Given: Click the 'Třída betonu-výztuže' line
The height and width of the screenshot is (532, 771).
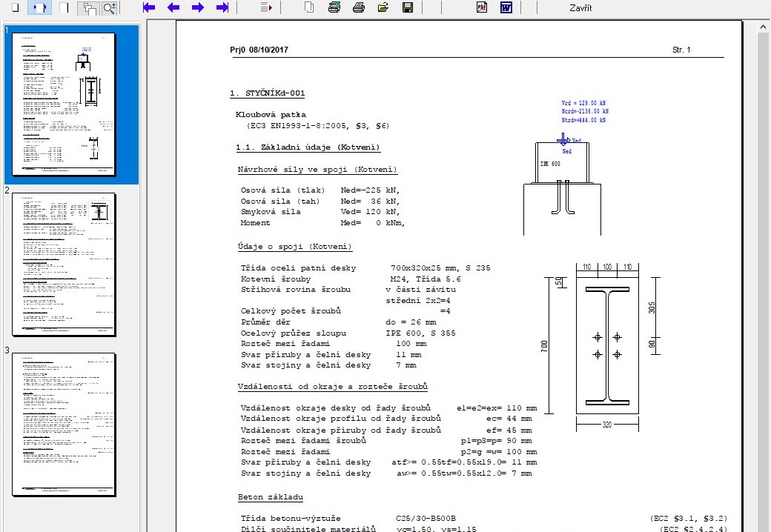Looking at the screenshot, I should pyautogui.click(x=348, y=518).
